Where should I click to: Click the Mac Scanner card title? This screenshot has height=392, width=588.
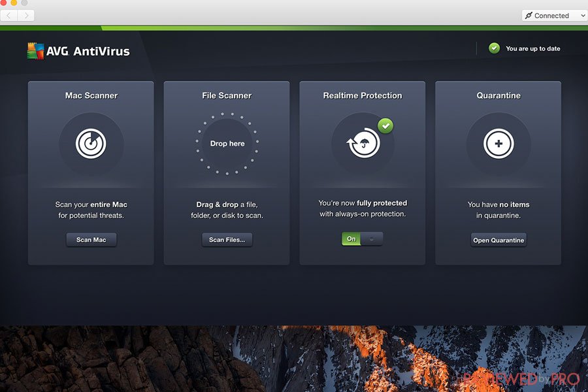(91, 95)
